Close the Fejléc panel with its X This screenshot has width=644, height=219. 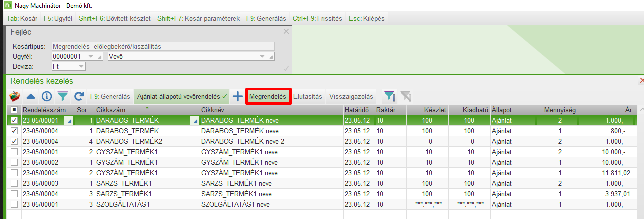click(286, 31)
